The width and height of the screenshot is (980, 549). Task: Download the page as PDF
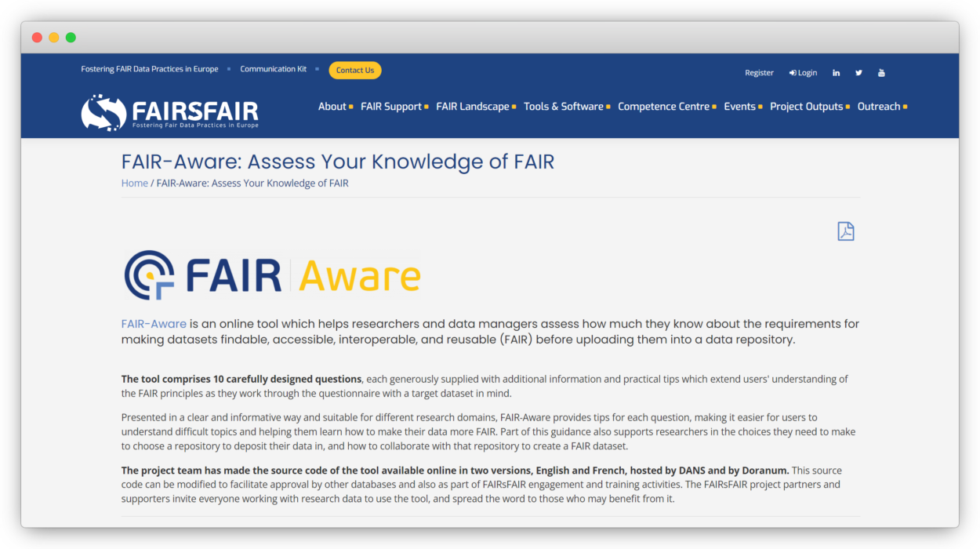click(x=845, y=231)
